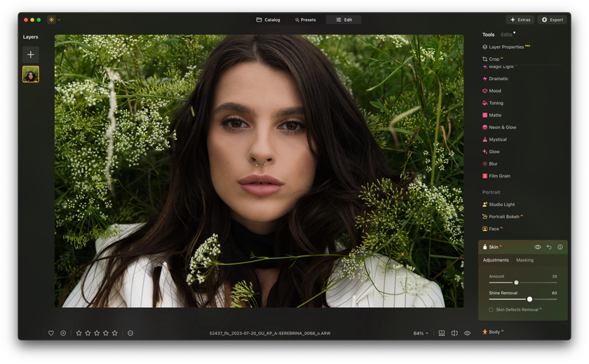The image size is (589, 364).
Task: Toggle quick preview eye in bottom bar
Action: pos(467,333)
